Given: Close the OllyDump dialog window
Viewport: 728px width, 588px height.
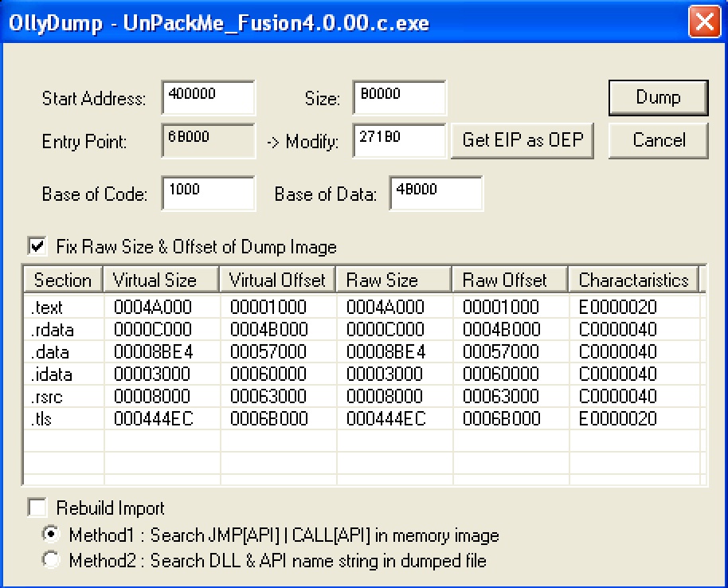Looking at the screenshot, I should [704, 22].
